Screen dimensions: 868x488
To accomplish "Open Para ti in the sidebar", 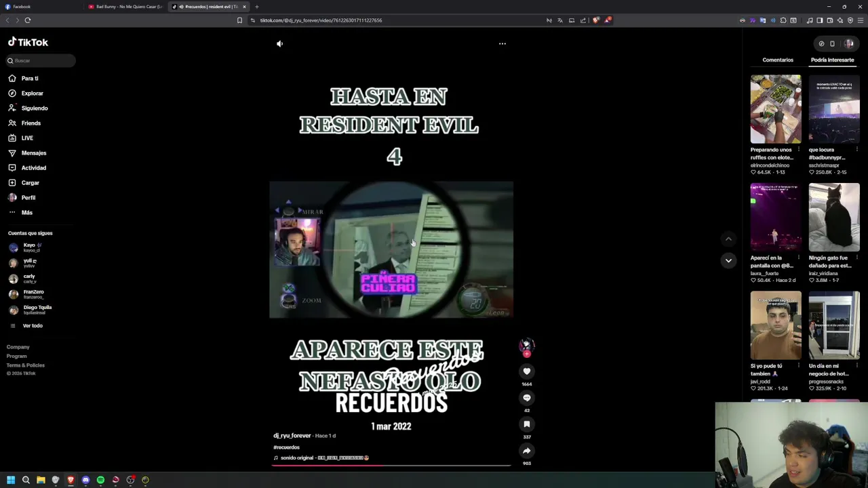I will click(x=30, y=79).
